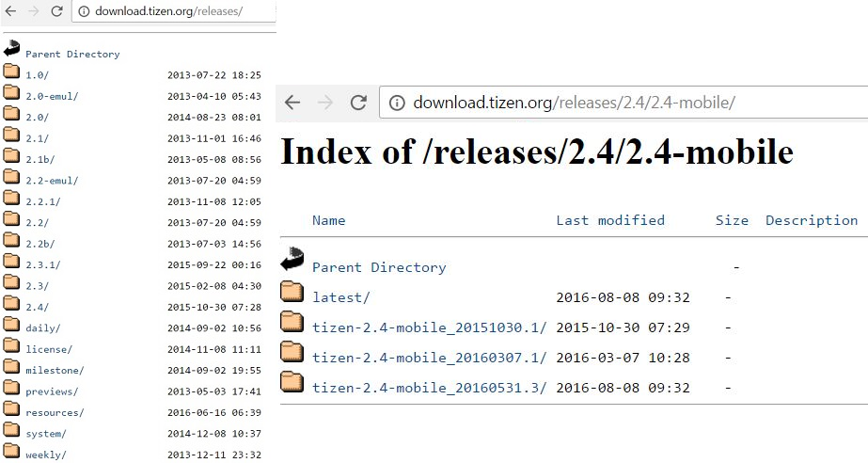Click Parent Directory arrow icon in 2.4-mobile index

point(292,259)
